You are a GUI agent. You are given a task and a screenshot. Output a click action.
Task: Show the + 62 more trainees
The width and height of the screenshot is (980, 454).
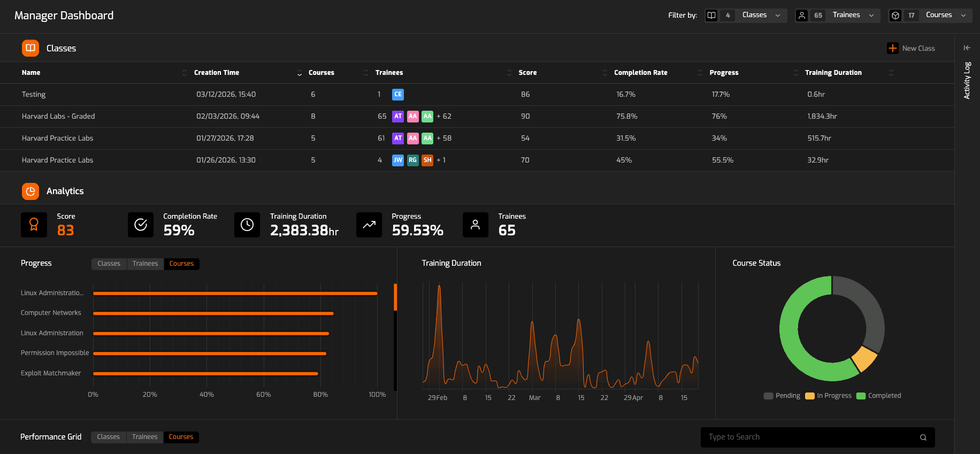point(444,116)
